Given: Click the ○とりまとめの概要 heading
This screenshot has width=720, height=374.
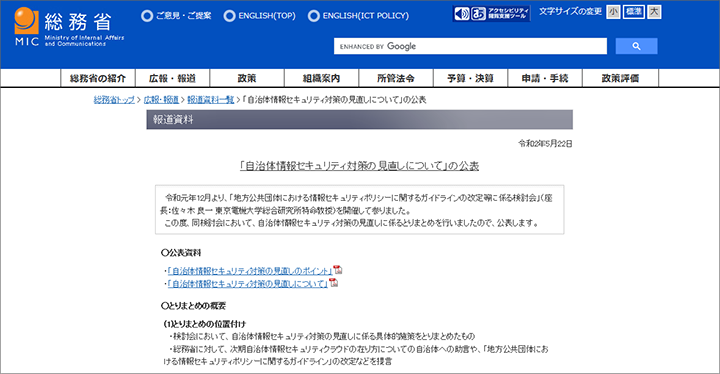Looking at the screenshot, I should click(x=193, y=306).
